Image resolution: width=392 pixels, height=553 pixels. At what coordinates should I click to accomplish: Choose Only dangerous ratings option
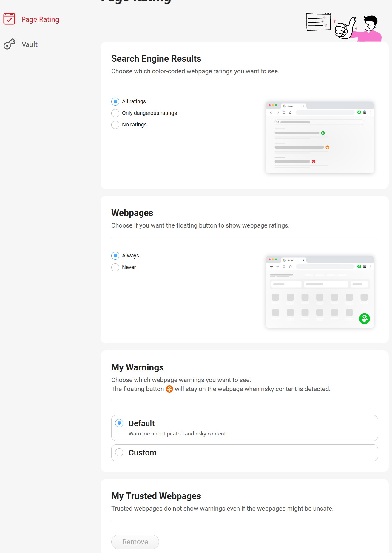115,113
